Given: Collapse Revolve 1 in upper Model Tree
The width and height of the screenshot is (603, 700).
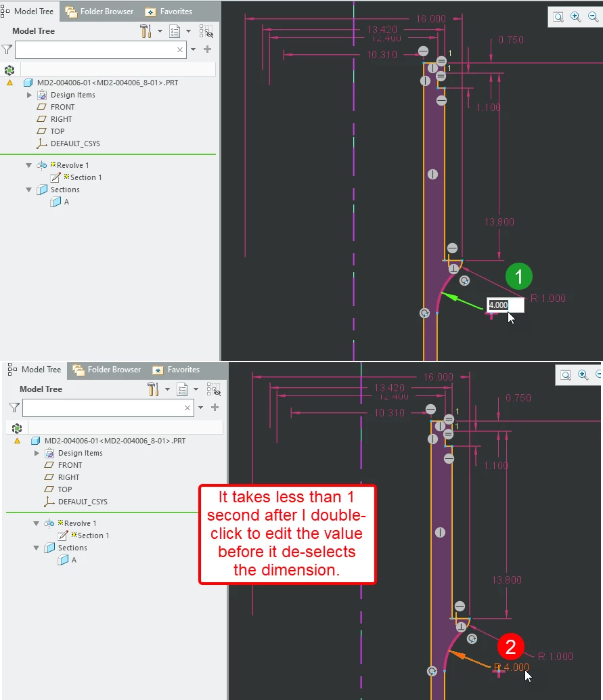Looking at the screenshot, I should click(x=29, y=165).
